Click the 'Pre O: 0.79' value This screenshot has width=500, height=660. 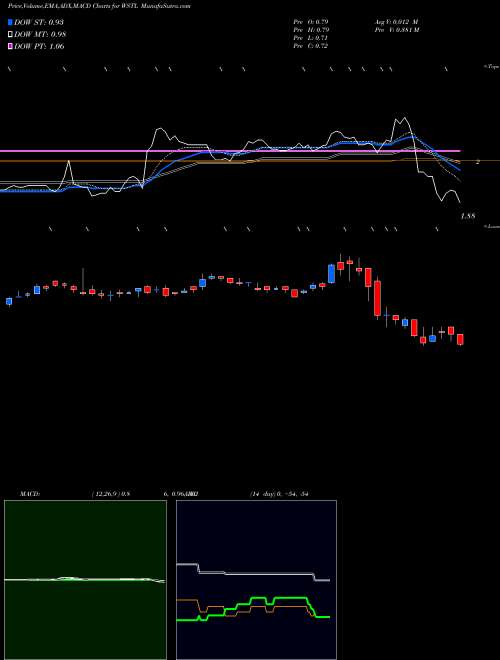point(311,22)
